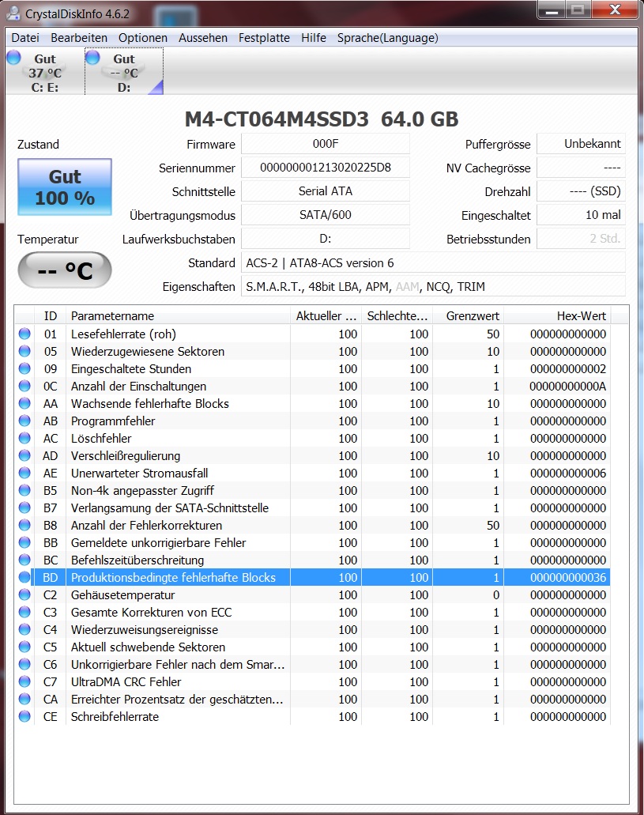Click the temperature display button
The image size is (644, 815).
(65, 270)
